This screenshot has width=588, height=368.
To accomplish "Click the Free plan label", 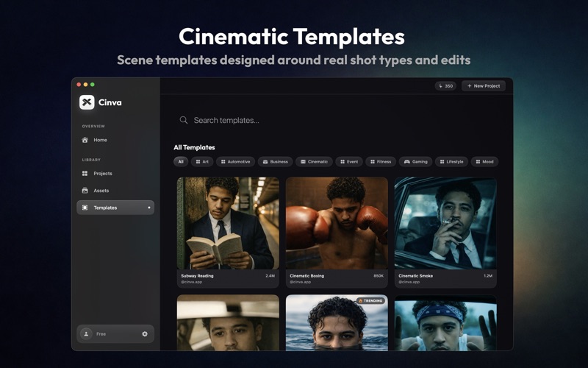I will point(101,334).
